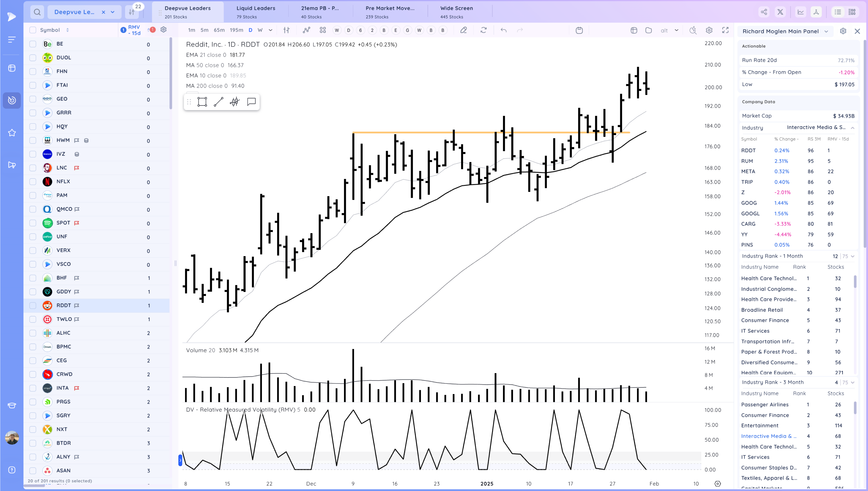Click the pencil edit icon in chart toolbar

464,30
